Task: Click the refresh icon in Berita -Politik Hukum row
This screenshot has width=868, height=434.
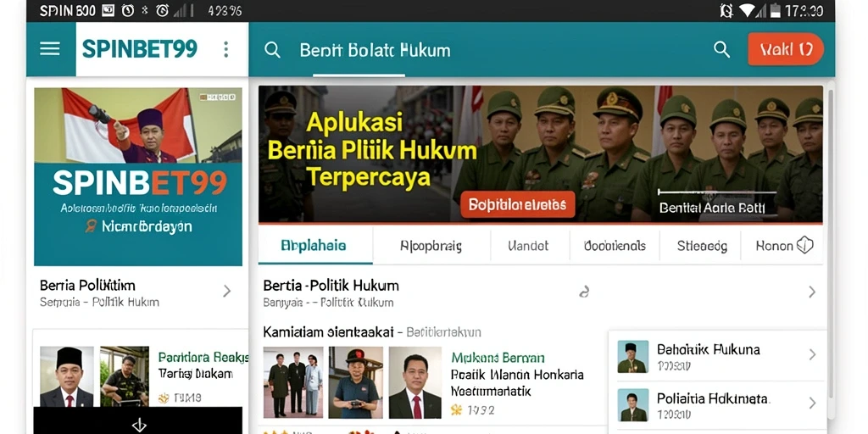Action: coord(583,292)
